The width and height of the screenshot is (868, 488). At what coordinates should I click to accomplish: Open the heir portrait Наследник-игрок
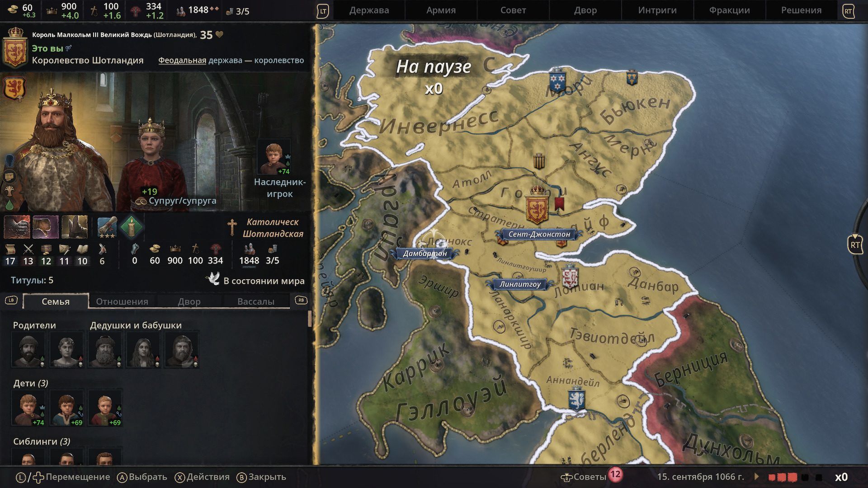(x=274, y=158)
